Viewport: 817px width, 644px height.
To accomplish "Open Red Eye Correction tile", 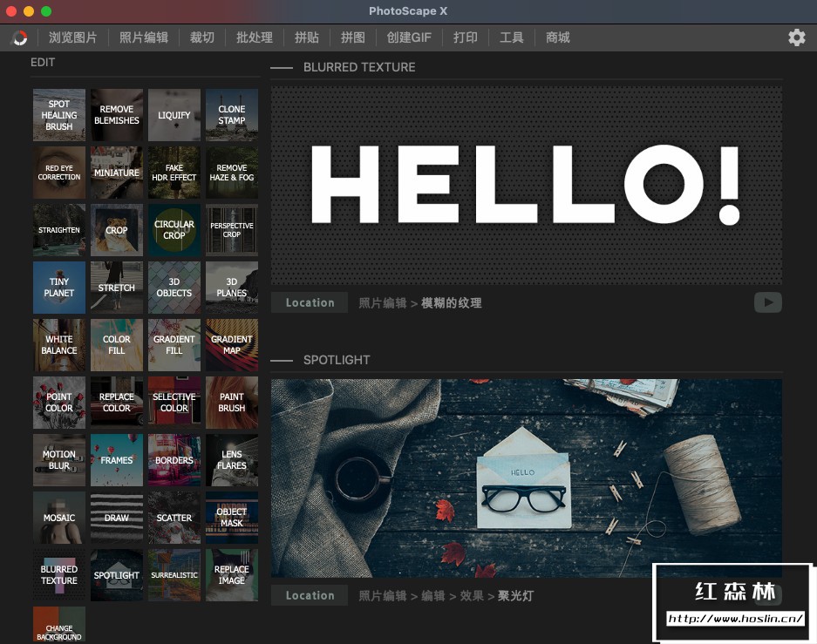I will [59, 173].
